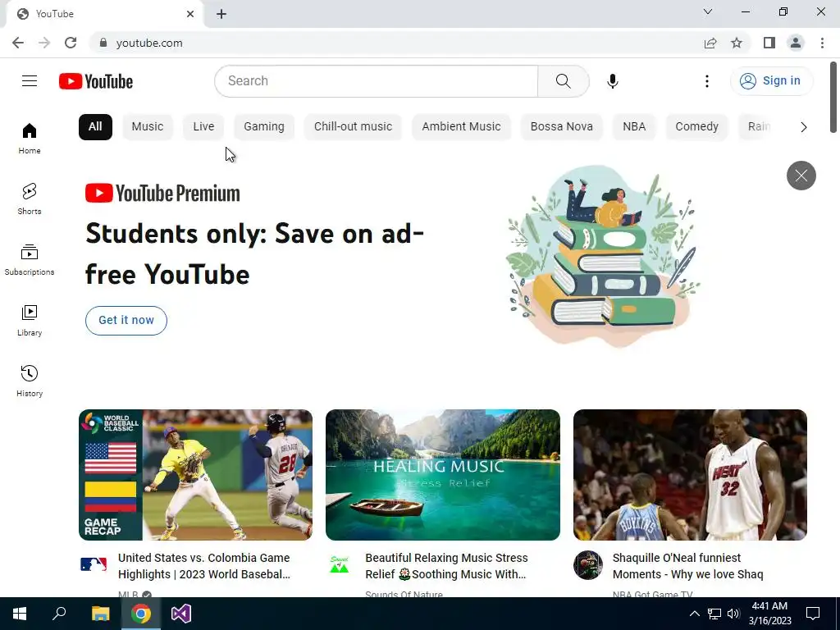Viewport: 840px width, 630px height.
Task: Close the YouTube tab
Action: click(190, 14)
